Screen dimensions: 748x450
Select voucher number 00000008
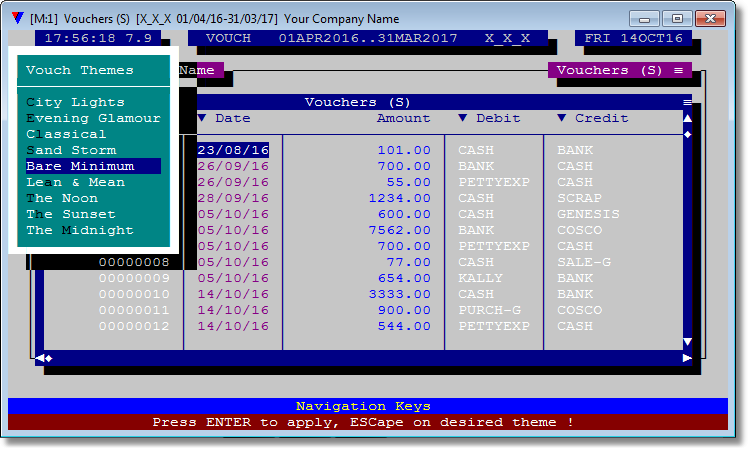pyautogui.click(x=134, y=262)
